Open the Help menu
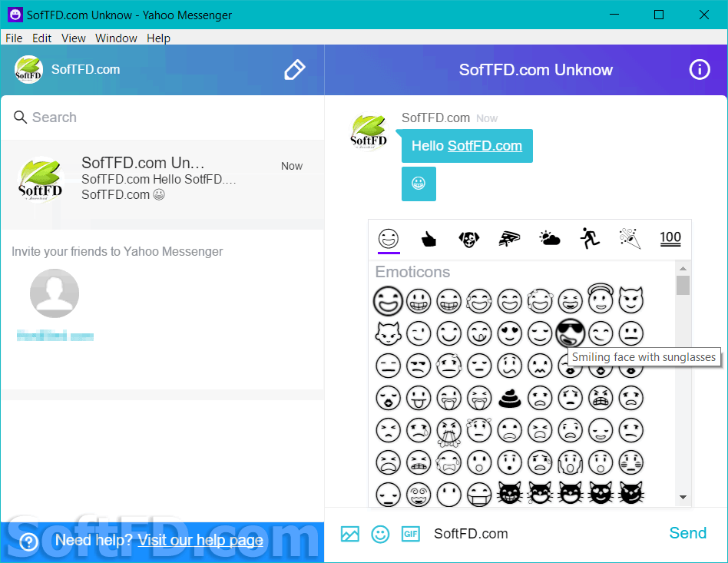 tap(158, 38)
